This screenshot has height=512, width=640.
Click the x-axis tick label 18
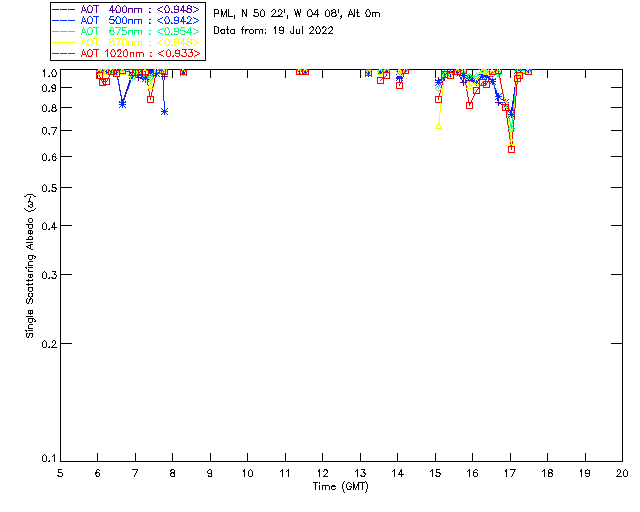tap(547, 473)
